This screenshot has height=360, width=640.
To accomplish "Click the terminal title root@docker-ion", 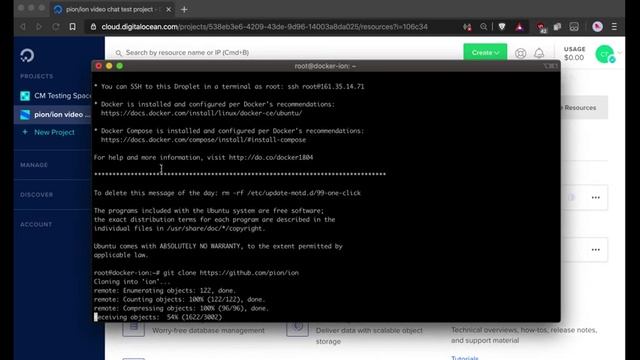I will 325,66.
